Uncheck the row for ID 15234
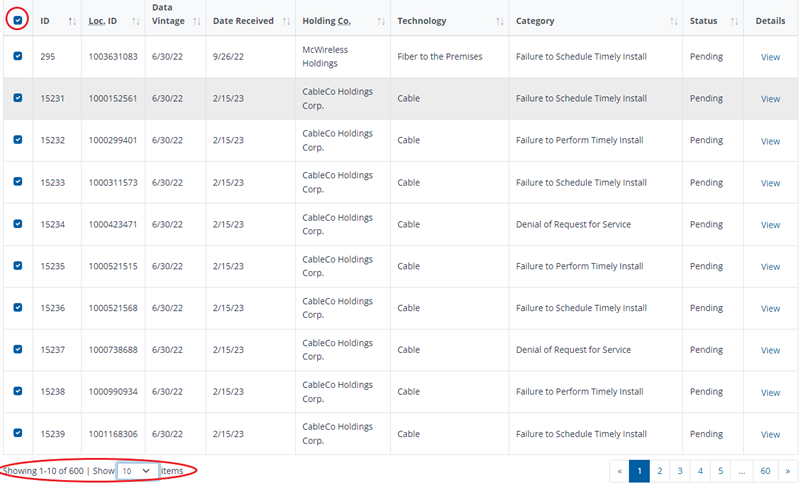The image size is (802, 485). (18, 224)
